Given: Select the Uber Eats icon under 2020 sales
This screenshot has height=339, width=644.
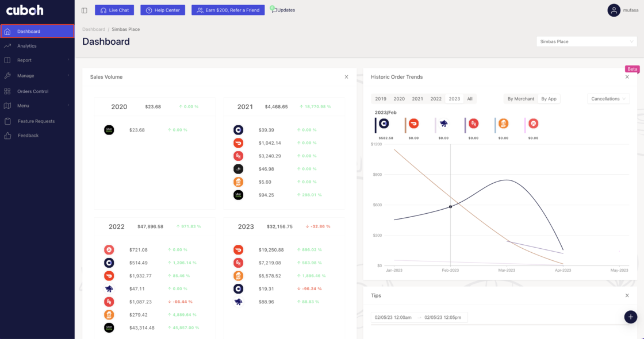Looking at the screenshot, I should (x=109, y=130).
